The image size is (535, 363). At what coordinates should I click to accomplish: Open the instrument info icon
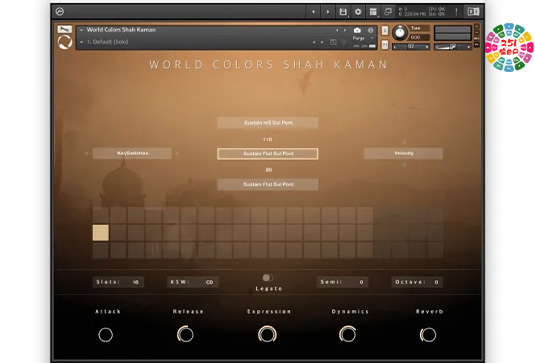point(371,30)
